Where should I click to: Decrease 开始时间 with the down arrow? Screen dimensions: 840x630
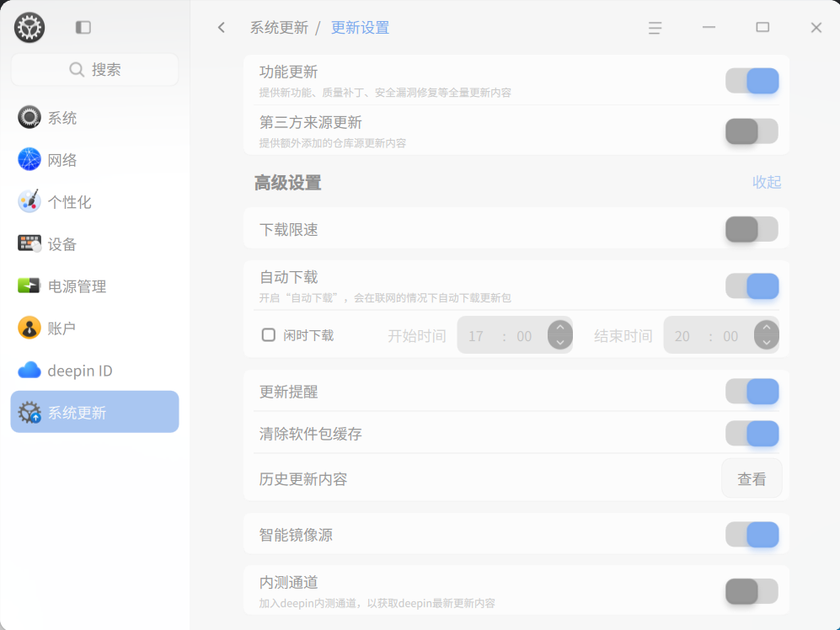(x=559, y=342)
